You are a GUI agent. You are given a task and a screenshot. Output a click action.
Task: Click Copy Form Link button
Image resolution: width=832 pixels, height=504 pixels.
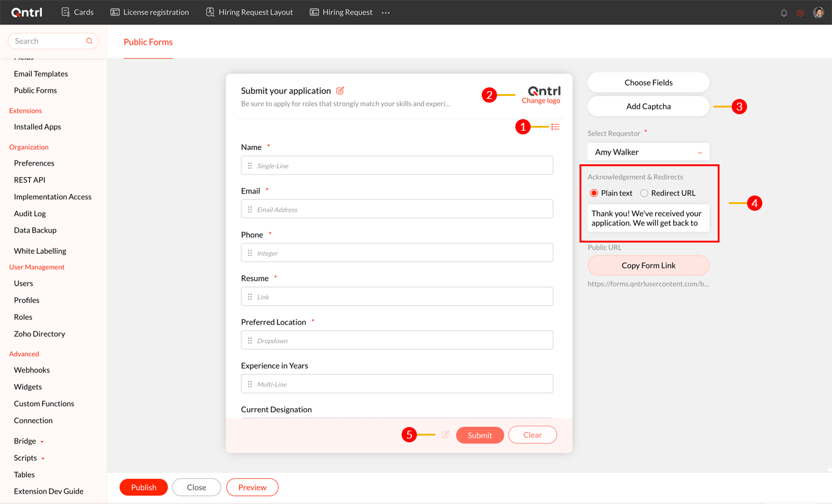[x=649, y=265]
